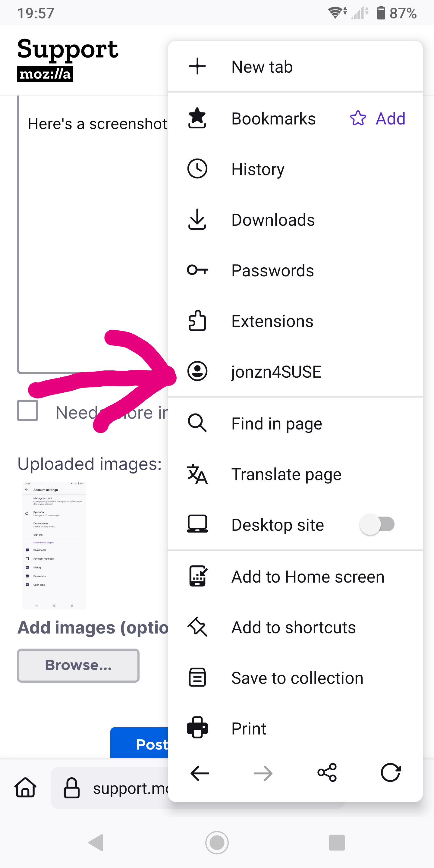Add bookmark using the star Add button

pyautogui.click(x=378, y=119)
